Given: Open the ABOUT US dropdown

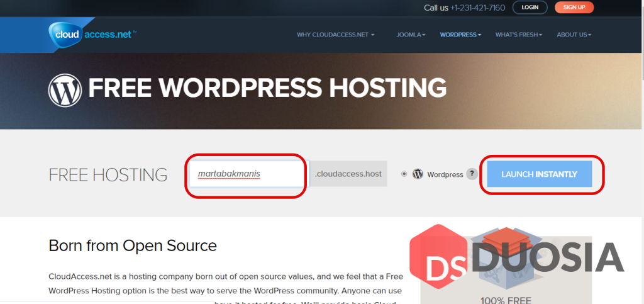Looking at the screenshot, I should (x=574, y=35).
